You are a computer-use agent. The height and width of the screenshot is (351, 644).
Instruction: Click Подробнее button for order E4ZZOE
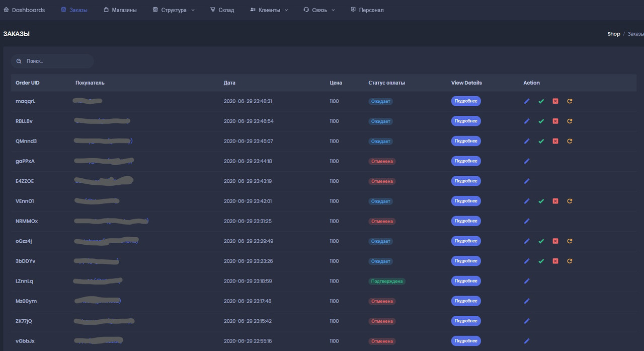tap(466, 181)
